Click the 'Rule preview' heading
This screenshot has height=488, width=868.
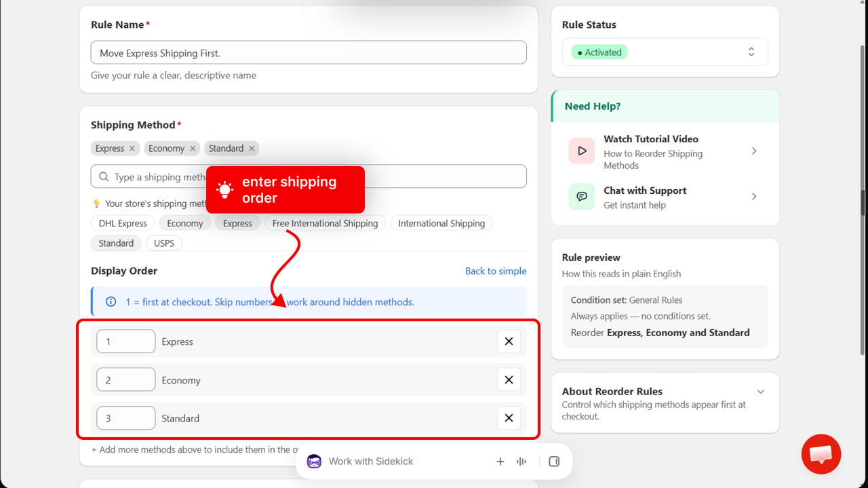pyautogui.click(x=591, y=258)
